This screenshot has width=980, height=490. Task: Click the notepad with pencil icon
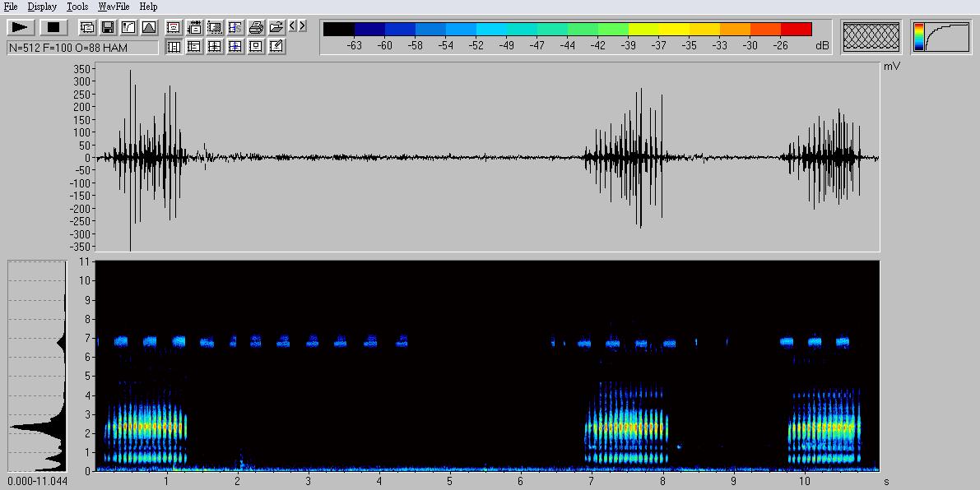tap(276, 47)
